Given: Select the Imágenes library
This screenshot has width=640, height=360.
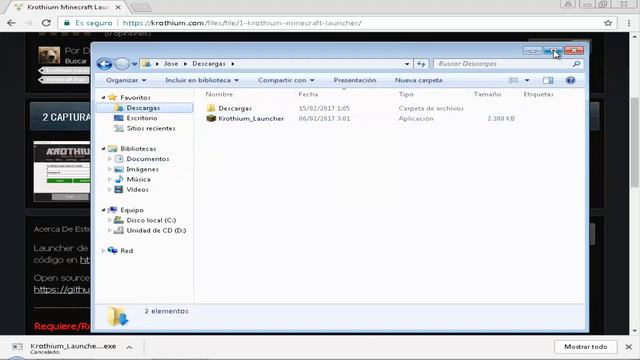Looking at the screenshot, I should [142, 169].
